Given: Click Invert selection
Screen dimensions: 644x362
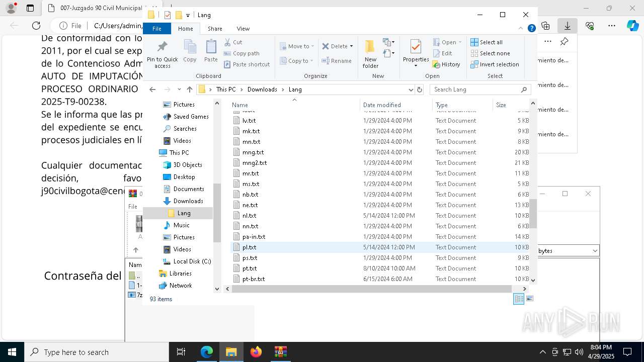Looking at the screenshot, I should tap(495, 64).
